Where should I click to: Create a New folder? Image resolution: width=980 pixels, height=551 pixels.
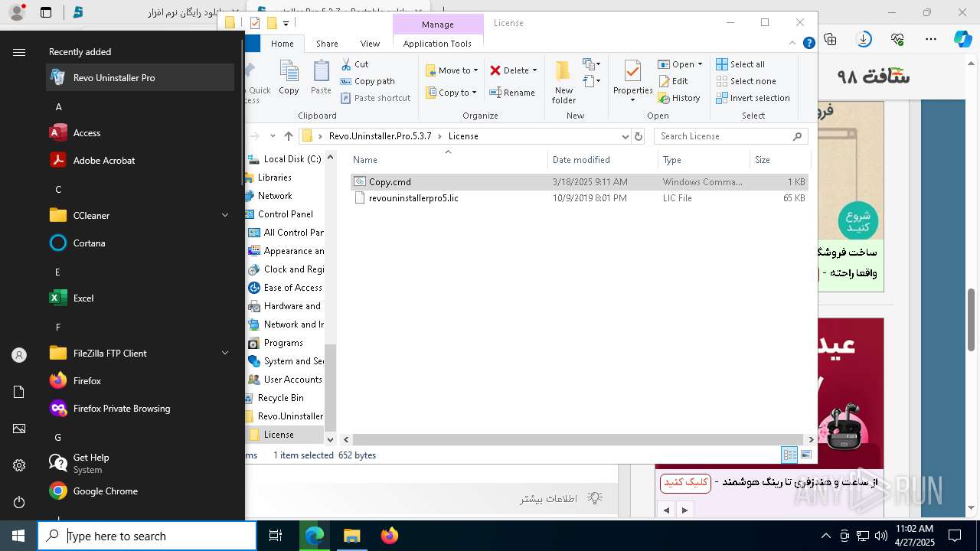(x=563, y=82)
